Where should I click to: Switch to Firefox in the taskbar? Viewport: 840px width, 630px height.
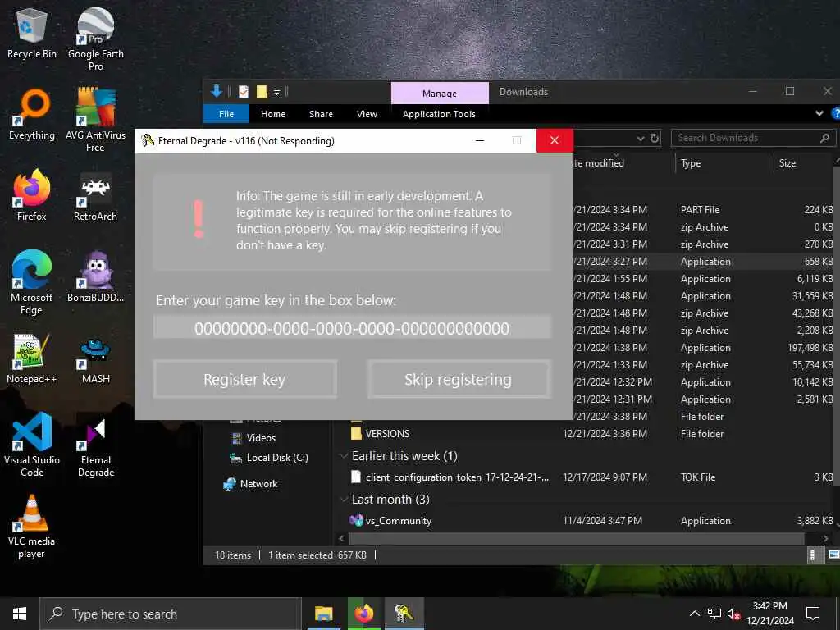click(363, 614)
